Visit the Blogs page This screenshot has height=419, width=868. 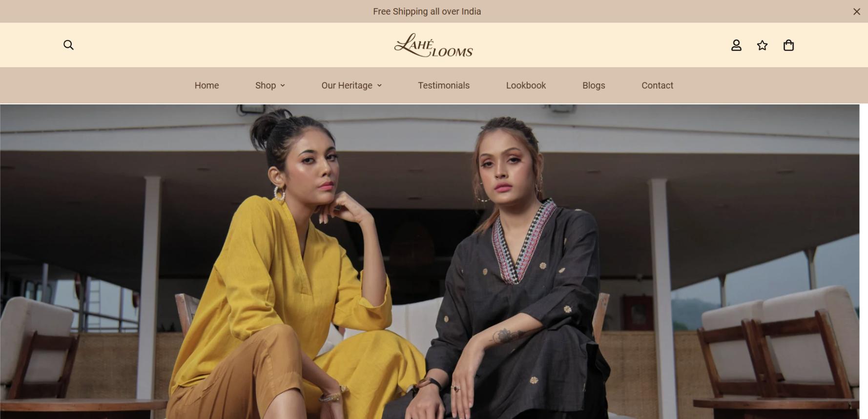point(594,85)
